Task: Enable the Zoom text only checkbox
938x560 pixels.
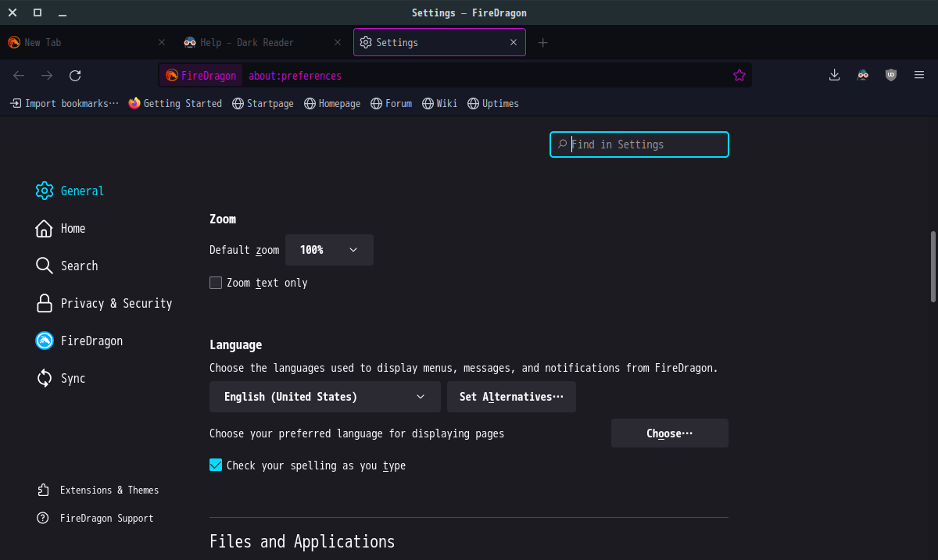Action: (216, 283)
